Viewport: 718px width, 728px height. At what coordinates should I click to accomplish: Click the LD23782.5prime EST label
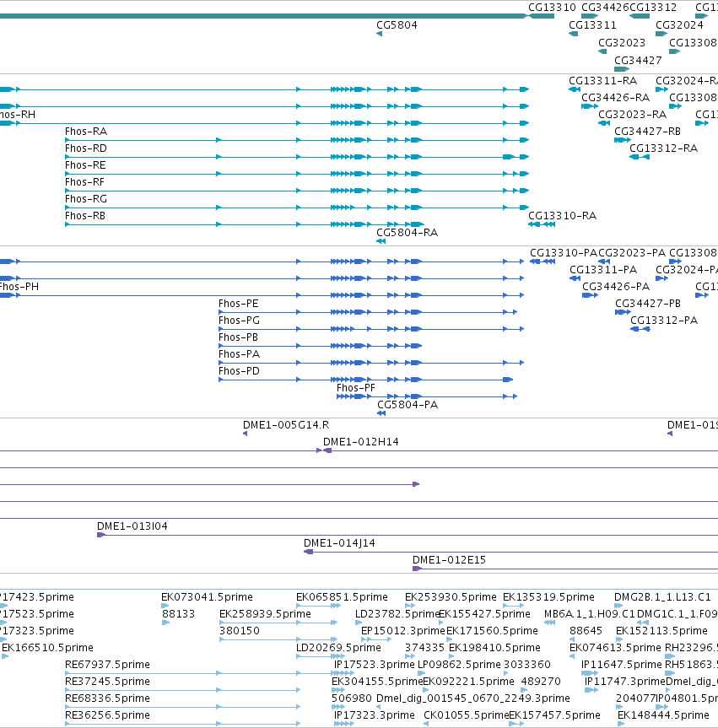[397, 614]
